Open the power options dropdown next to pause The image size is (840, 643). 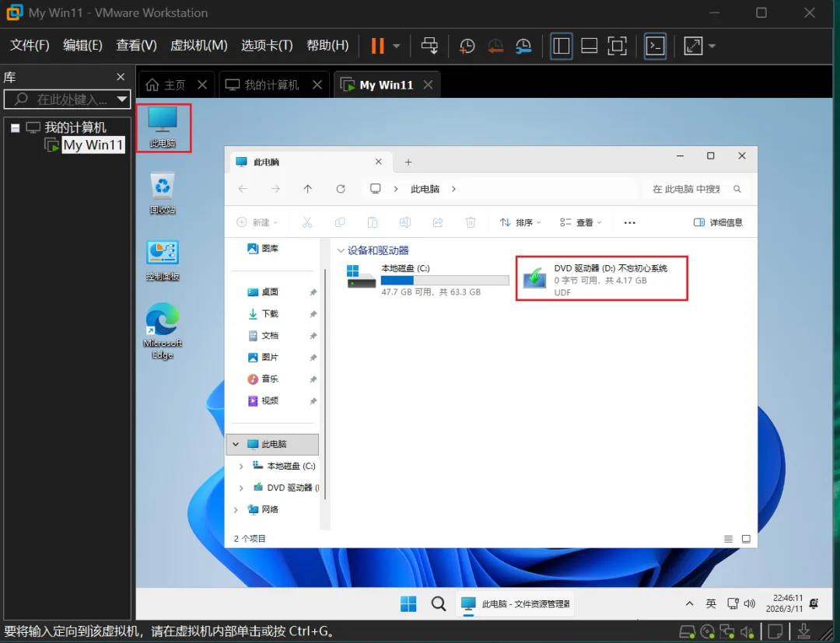coord(397,46)
